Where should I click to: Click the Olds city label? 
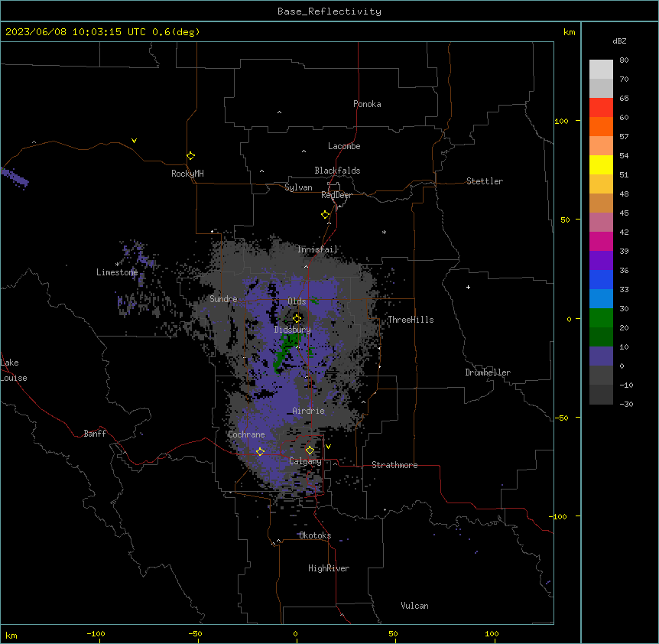(297, 301)
